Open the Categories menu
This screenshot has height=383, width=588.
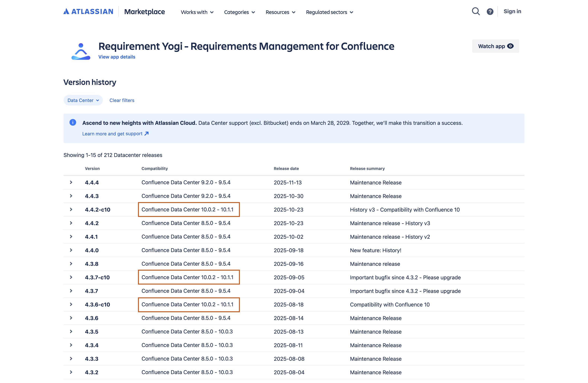click(239, 12)
